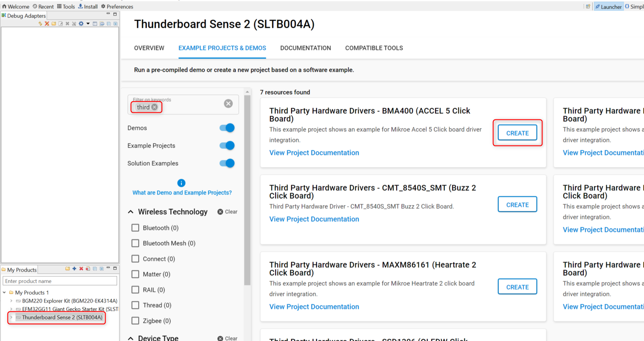Select the My Products view tab
The height and width of the screenshot is (341, 644).
click(x=19, y=270)
